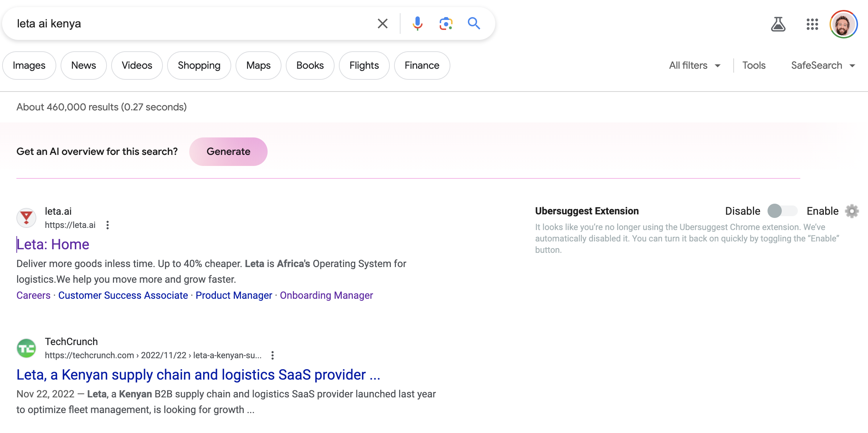Start voice search with microphone
The width and height of the screenshot is (868, 433).
417,24
